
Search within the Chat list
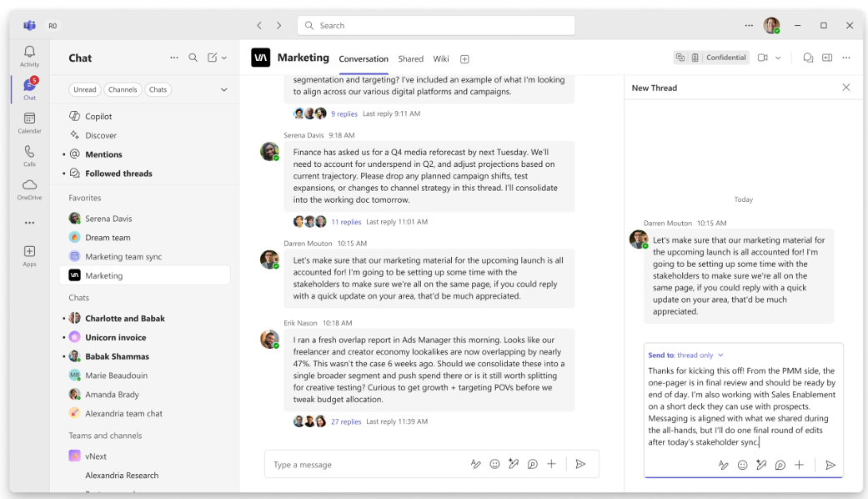tap(193, 58)
